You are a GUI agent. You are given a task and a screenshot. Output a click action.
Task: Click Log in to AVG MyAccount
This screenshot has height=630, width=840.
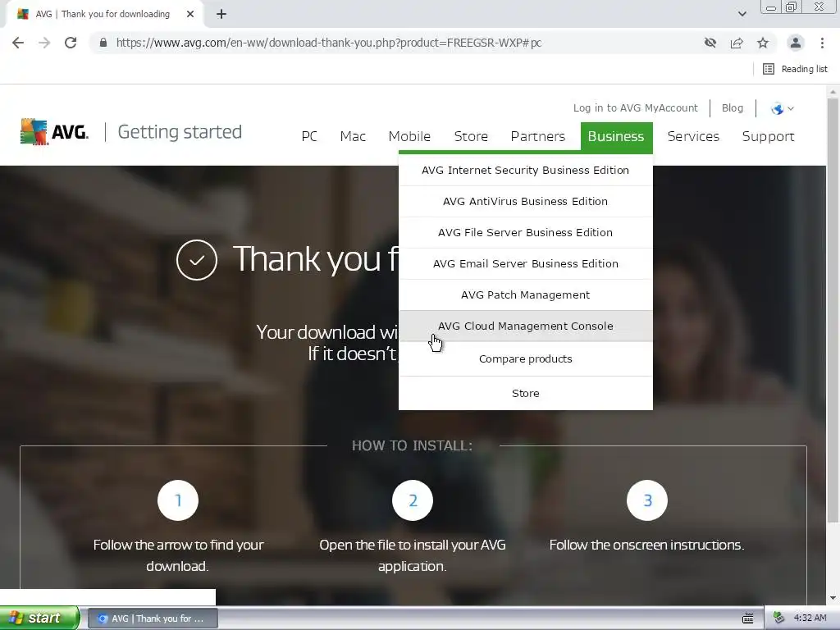click(x=636, y=108)
